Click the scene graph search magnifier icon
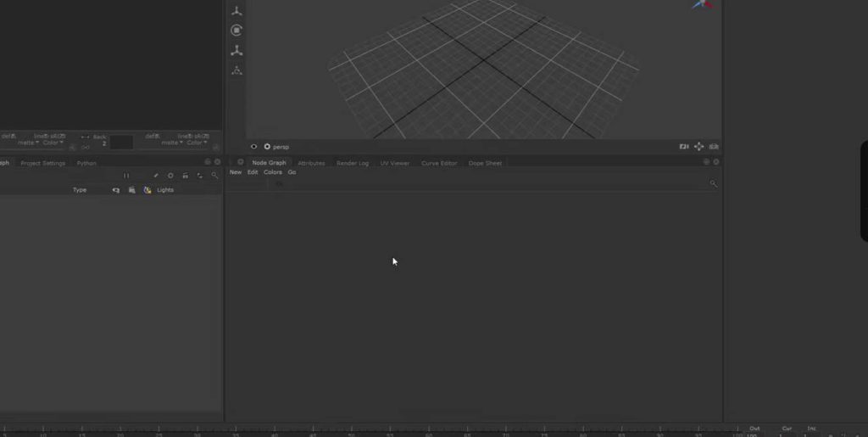Image resolution: width=868 pixels, height=437 pixels. pos(214,176)
